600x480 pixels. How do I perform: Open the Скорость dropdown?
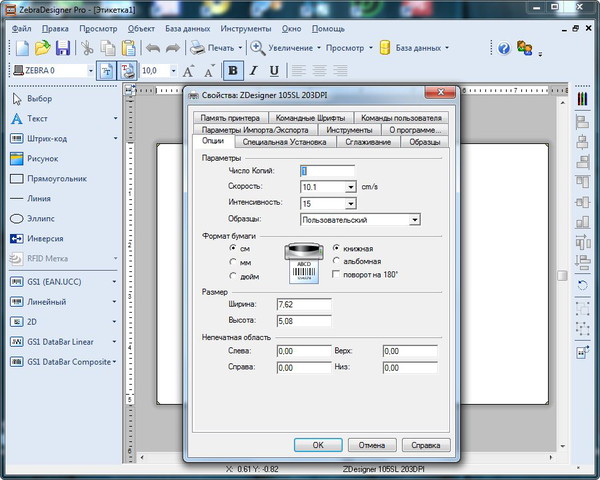[350, 187]
